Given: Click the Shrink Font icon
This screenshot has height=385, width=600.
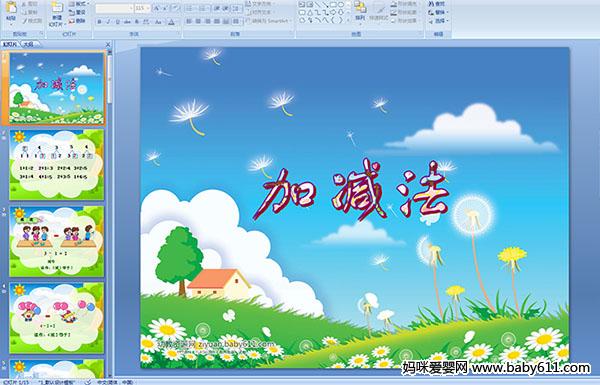Looking at the screenshot, I should (x=165, y=8).
